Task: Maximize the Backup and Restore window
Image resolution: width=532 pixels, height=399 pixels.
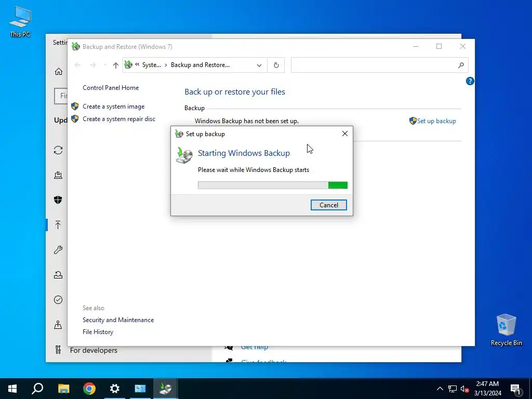Action: point(439,46)
